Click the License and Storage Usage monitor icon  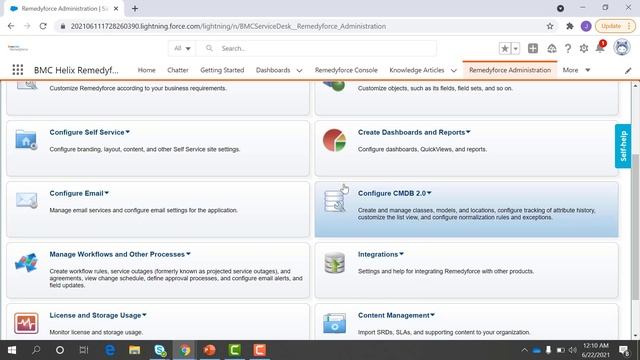pos(26,323)
